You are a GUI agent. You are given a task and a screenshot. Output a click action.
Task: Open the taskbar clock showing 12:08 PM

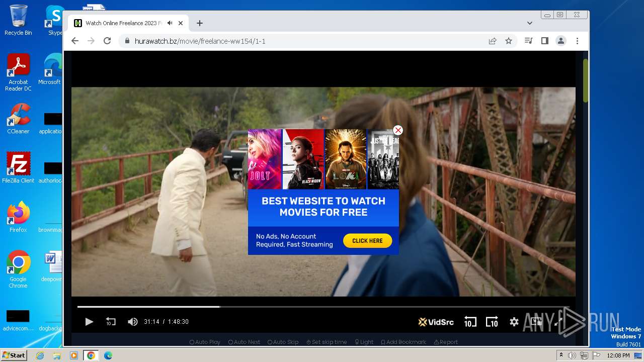(618, 355)
